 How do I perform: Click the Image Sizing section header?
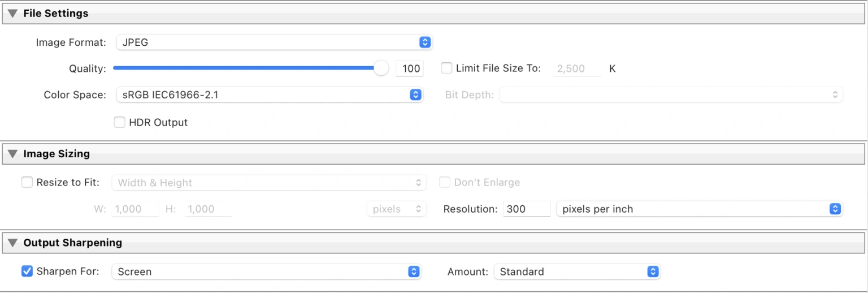click(57, 154)
